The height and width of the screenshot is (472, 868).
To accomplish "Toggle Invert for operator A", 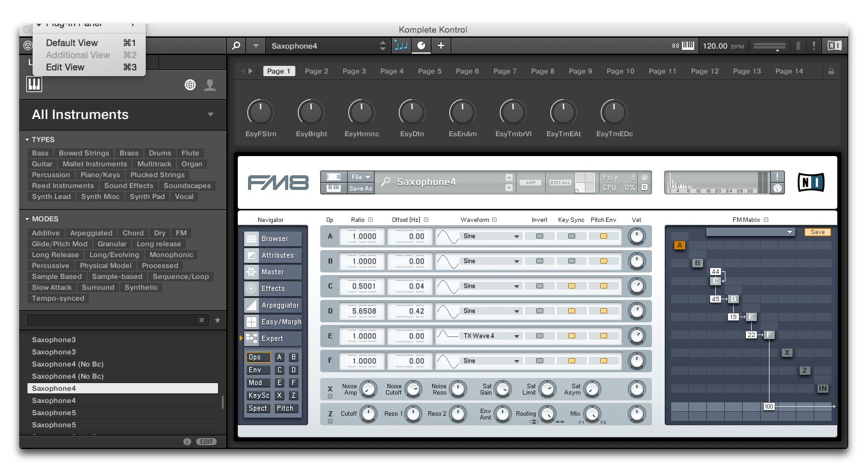I will coord(540,236).
